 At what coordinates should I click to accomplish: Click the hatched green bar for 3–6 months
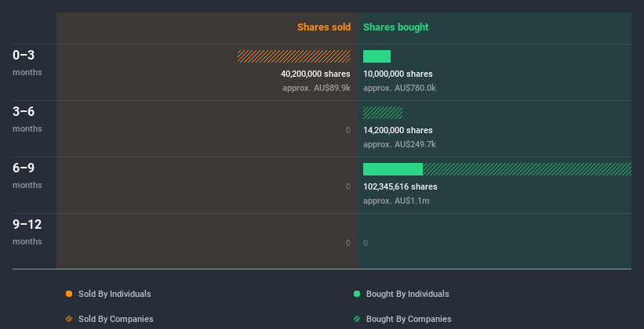pyautogui.click(x=383, y=113)
